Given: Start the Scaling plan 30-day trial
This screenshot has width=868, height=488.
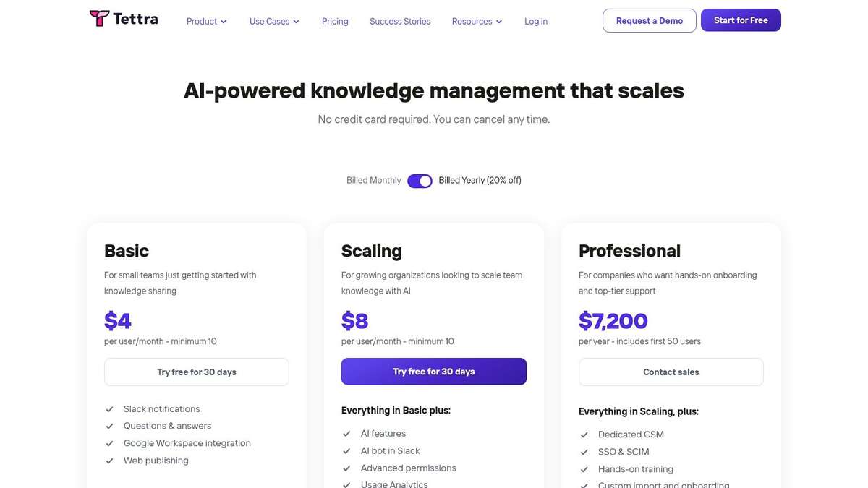Looking at the screenshot, I should [434, 372].
